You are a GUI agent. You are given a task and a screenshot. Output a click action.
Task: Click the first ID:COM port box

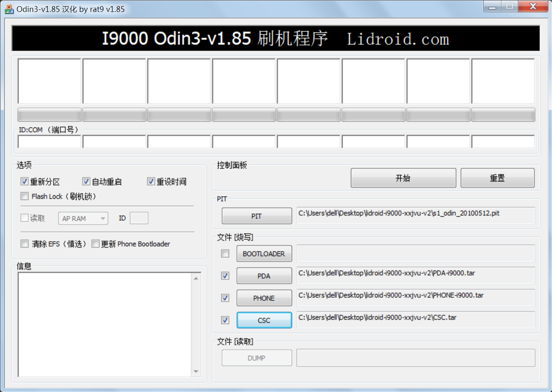tap(49, 142)
